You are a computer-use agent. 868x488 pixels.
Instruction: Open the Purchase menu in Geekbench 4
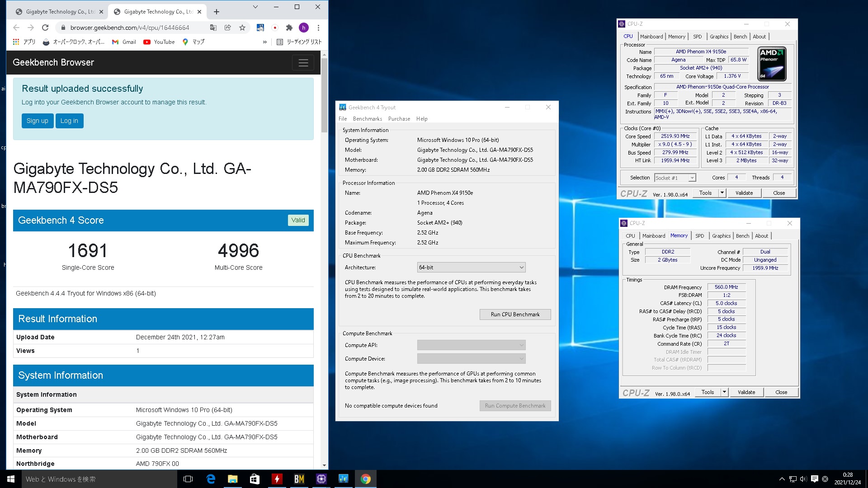(399, 119)
